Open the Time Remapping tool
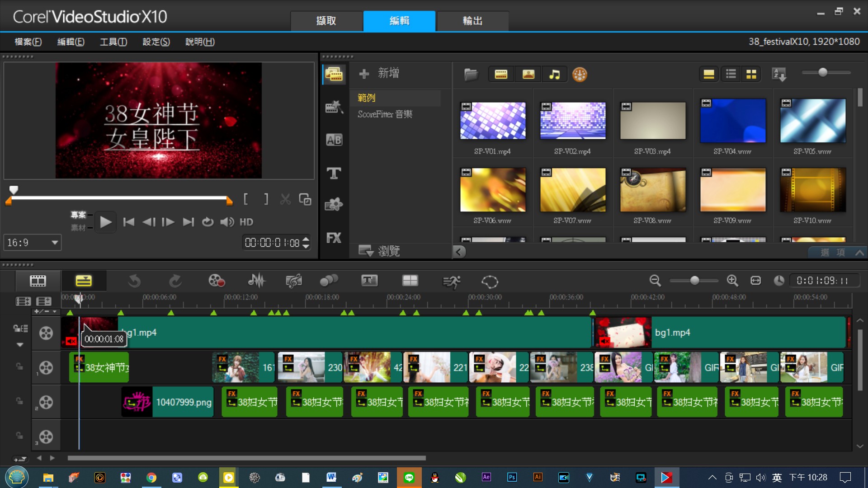 451,282
